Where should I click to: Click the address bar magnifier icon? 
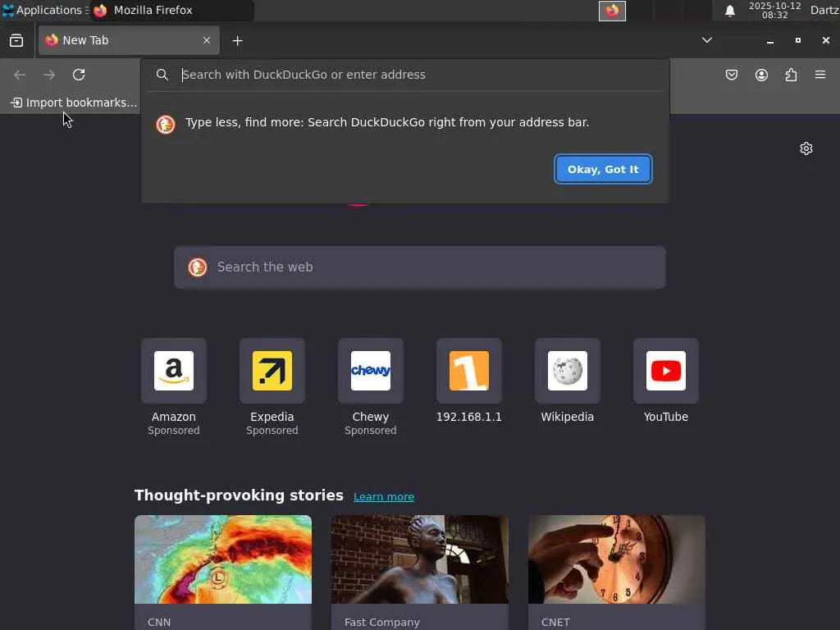pyautogui.click(x=162, y=75)
